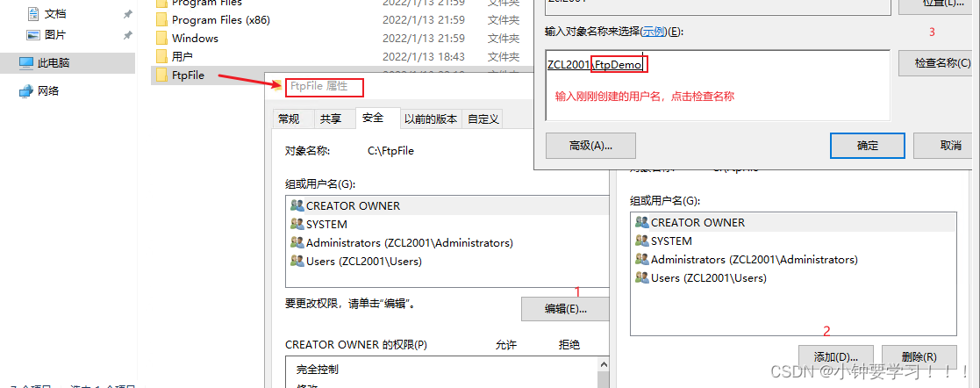Image resolution: width=980 pixels, height=388 pixels.
Task: Switch to the 共享 tab
Action: (x=331, y=119)
